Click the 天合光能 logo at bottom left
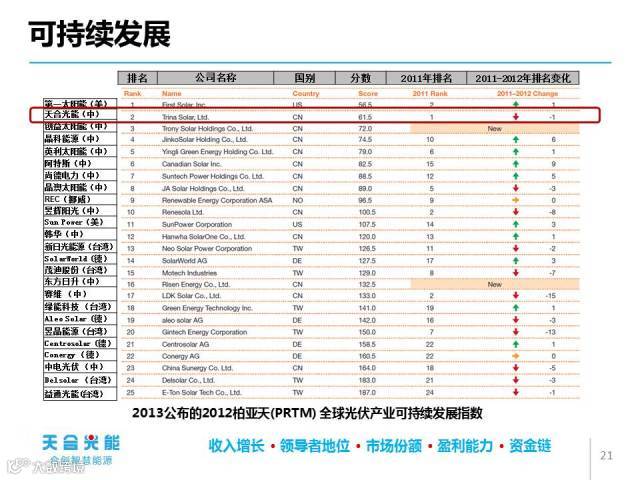The image size is (640, 480). (x=80, y=449)
